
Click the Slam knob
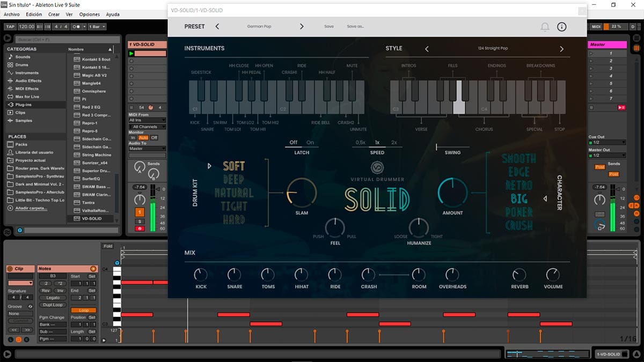coord(302,192)
